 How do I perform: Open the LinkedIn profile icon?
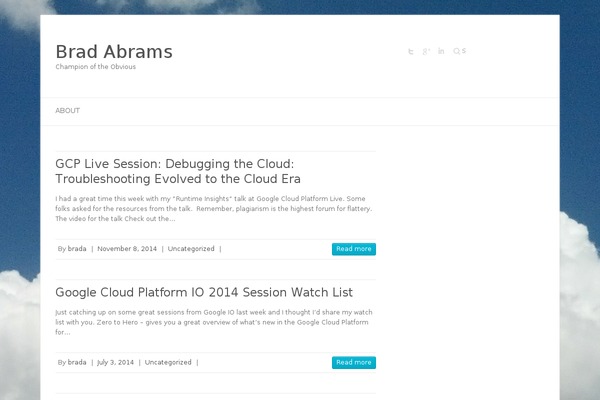(x=441, y=51)
